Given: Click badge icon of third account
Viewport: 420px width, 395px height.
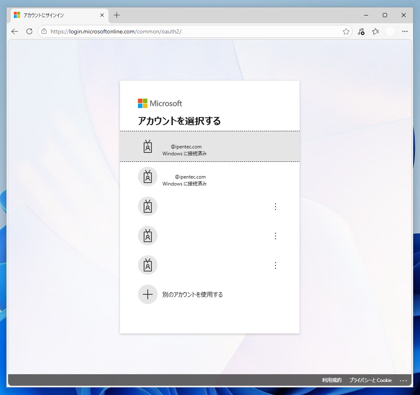Looking at the screenshot, I should [148, 207].
